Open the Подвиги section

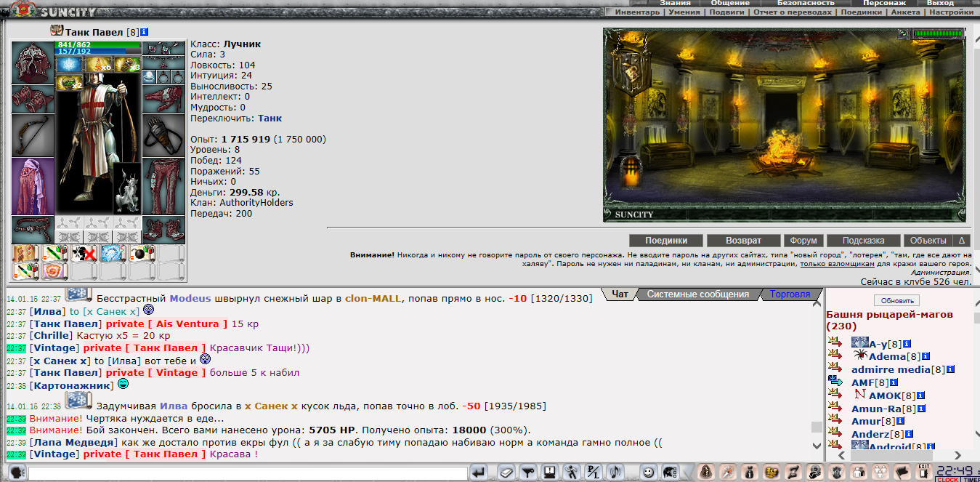727,12
